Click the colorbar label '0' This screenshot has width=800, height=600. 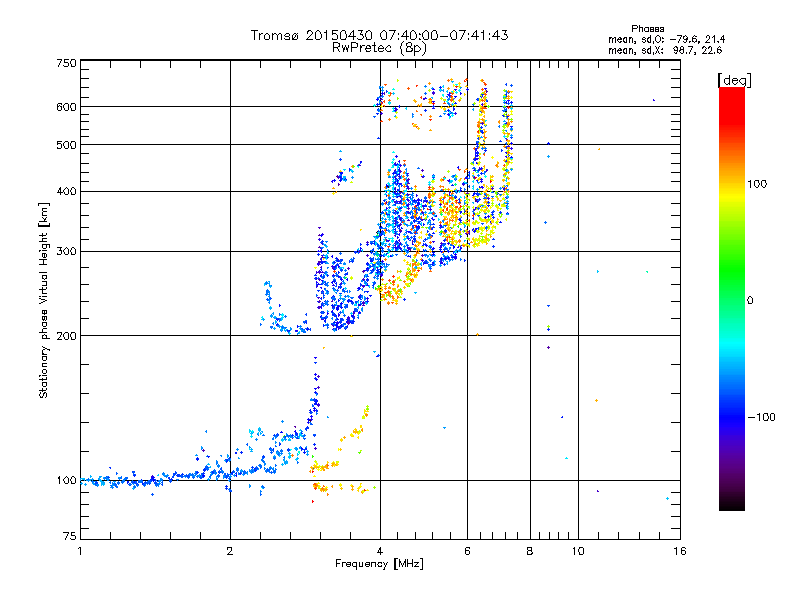(750, 300)
